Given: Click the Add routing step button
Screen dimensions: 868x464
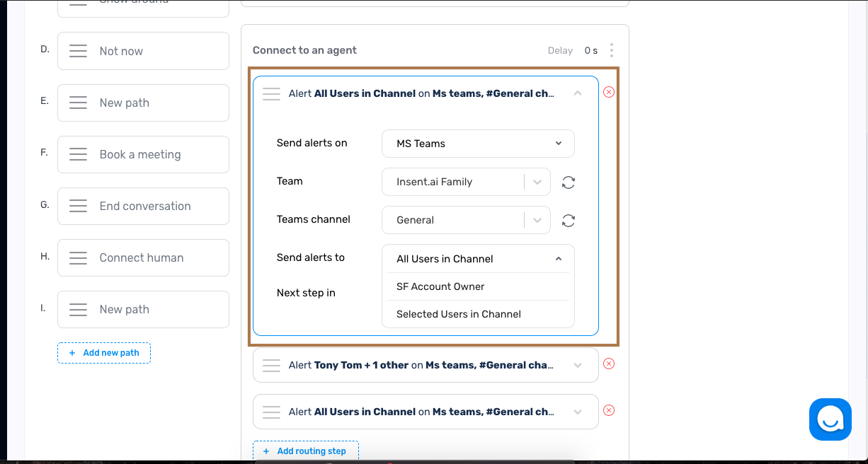Looking at the screenshot, I should (305, 451).
